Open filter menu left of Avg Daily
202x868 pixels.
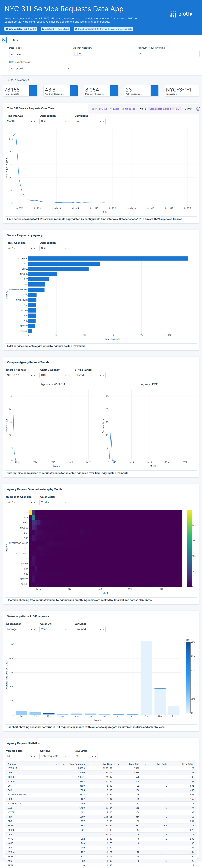click(91, 764)
